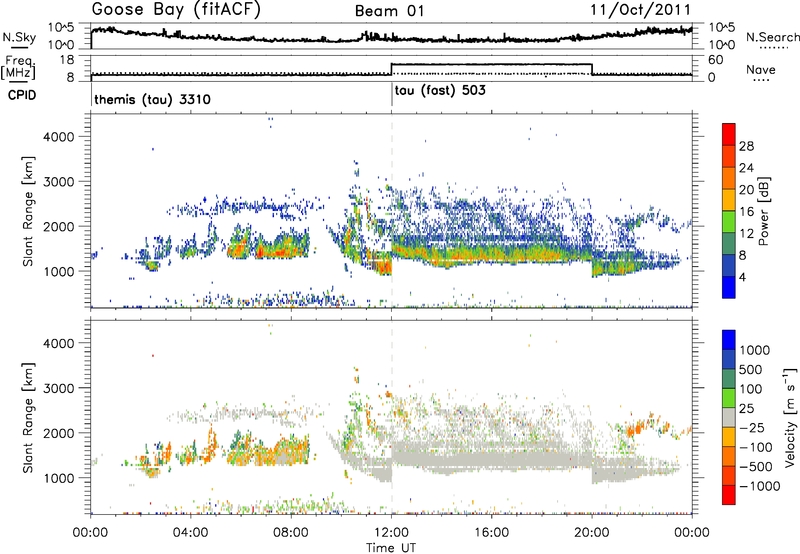
Task: Click the 'Slant Range [km]' label of the power panel
Action: [x=28, y=211]
